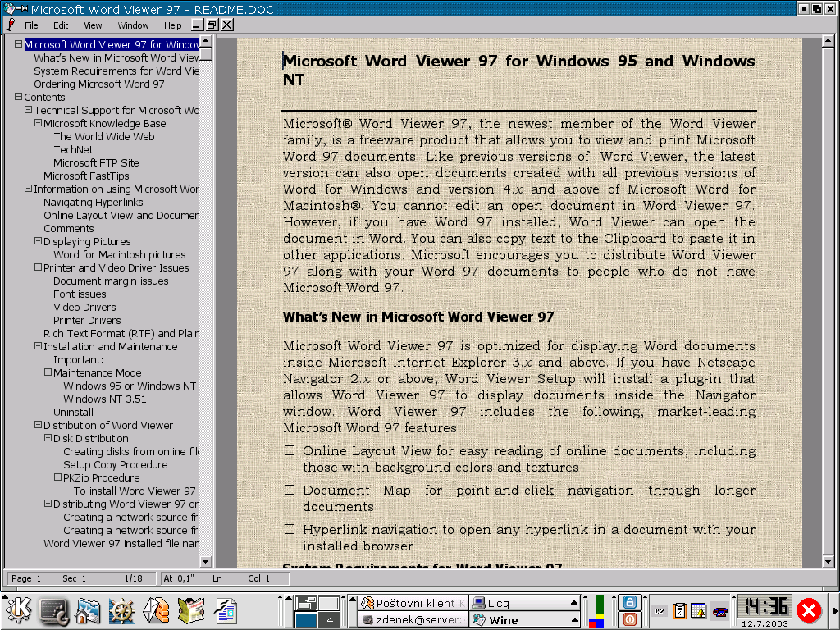Open the document editor icon in the panel
840x630 pixels.
(226, 611)
